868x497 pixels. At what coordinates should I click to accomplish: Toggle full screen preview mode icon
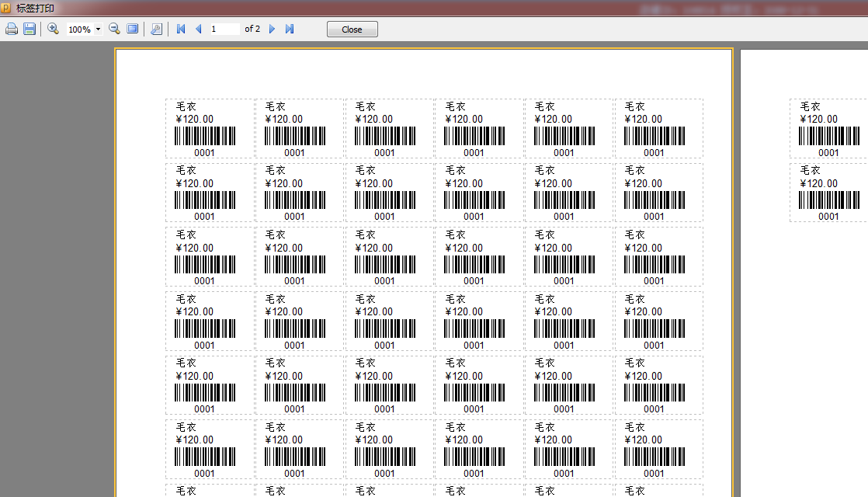click(x=132, y=29)
